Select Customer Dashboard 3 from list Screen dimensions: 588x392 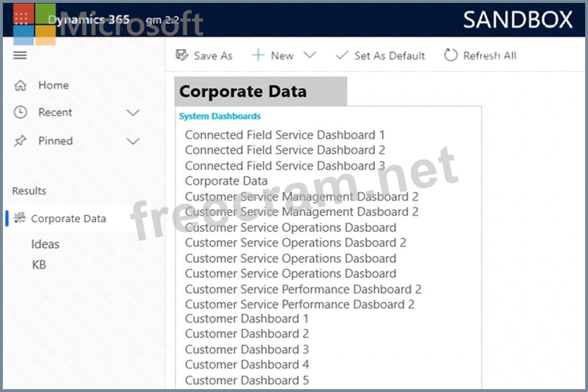click(247, 349)
